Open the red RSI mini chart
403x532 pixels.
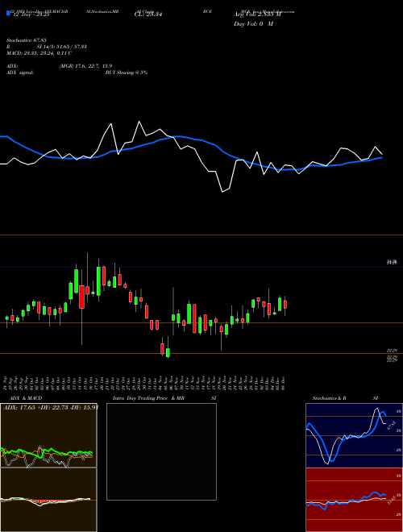354,500
